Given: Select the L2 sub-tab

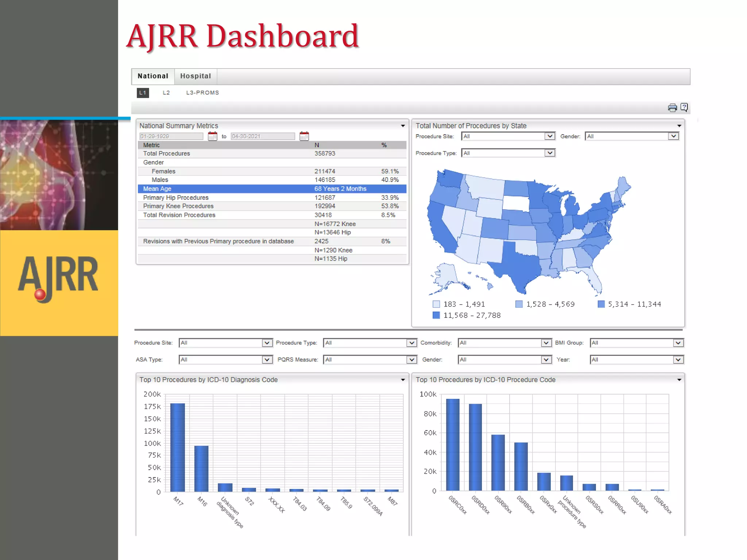Looking at the screenshot, I should coord(166,93).
